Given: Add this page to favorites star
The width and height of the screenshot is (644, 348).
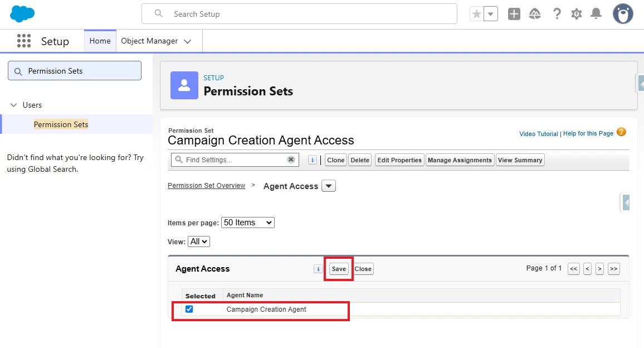Looking at the screenshot, I should click(x=476, y=14).
